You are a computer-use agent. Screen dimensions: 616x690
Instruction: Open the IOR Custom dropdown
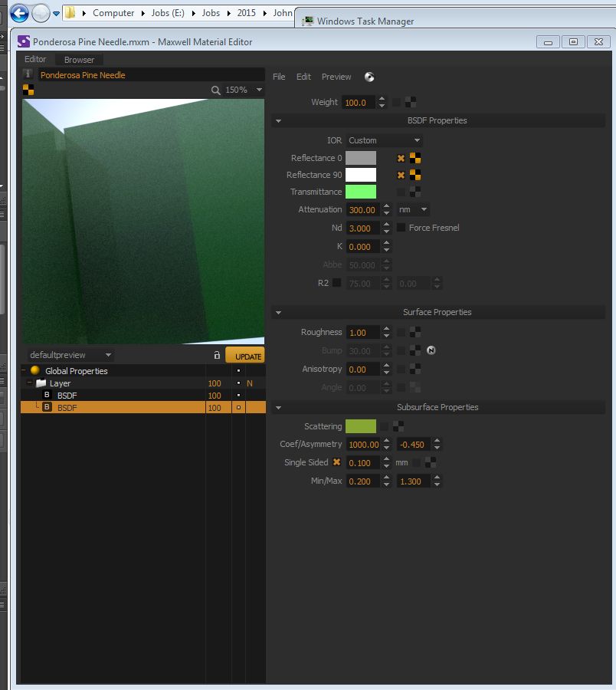click(385, 140)
